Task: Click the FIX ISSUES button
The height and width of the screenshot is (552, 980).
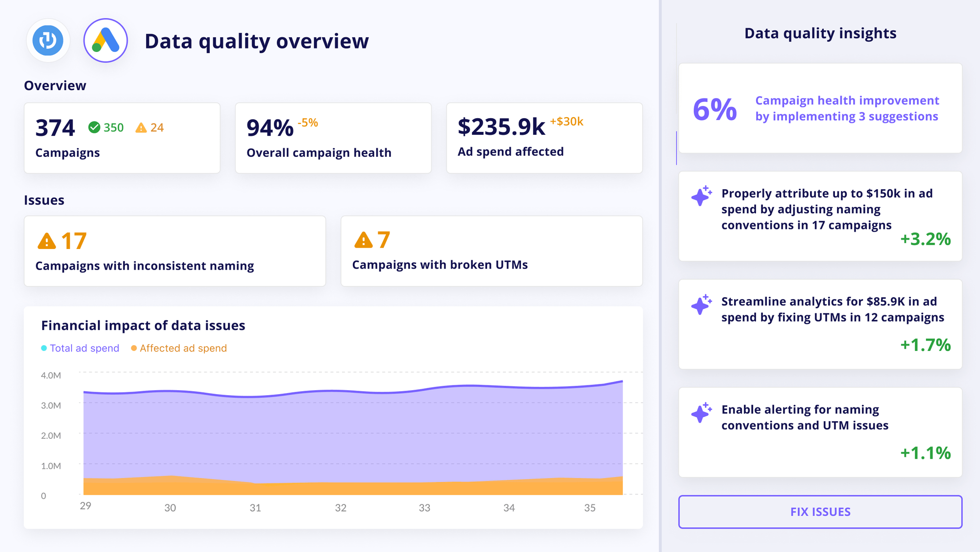Action: coord(821,511)
